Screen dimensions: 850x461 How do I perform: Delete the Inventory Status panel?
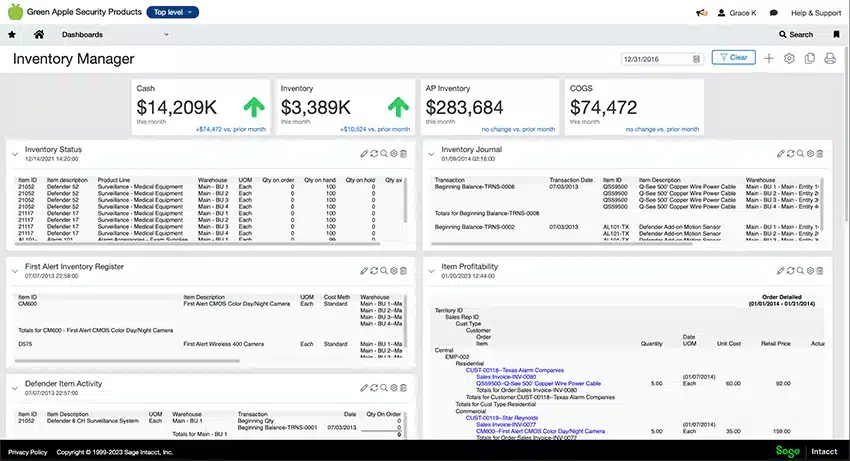(x=403, y=153)
